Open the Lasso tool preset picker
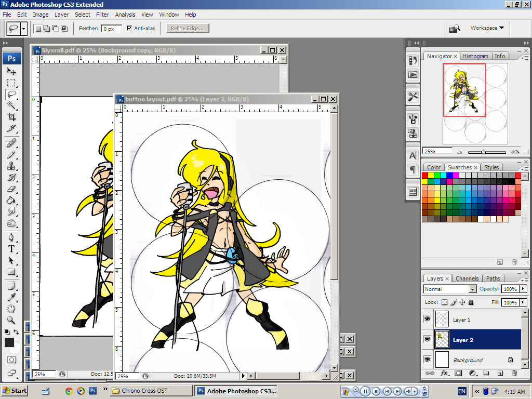The image size is (532, 399). 23,29
